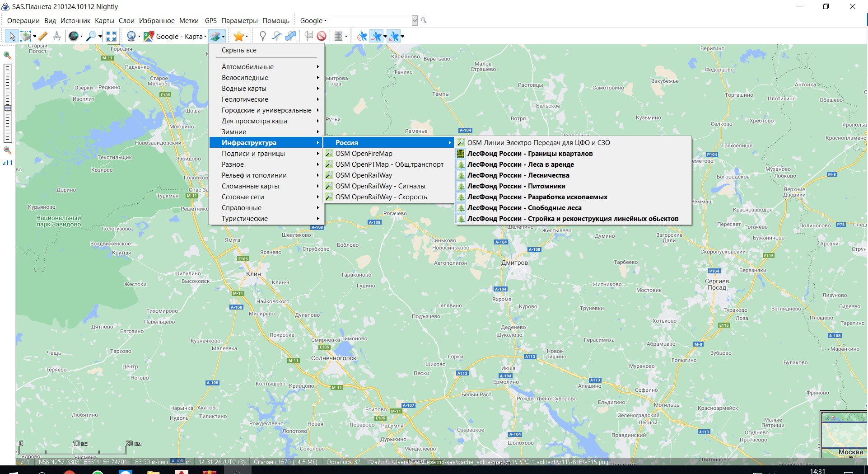Open the Параметры menu
Image resolution: width=868 pixels, height=474 pixels.
point(239,21)
